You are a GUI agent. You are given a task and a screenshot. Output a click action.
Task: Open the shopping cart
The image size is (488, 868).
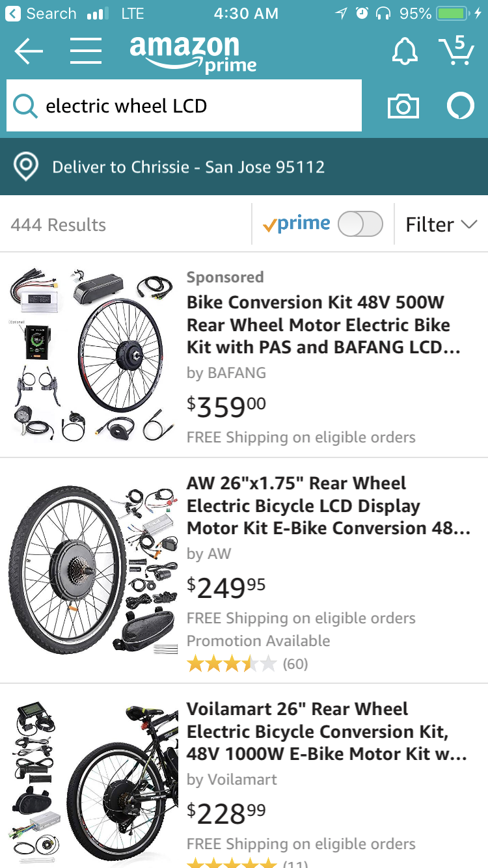pos(456,50)
